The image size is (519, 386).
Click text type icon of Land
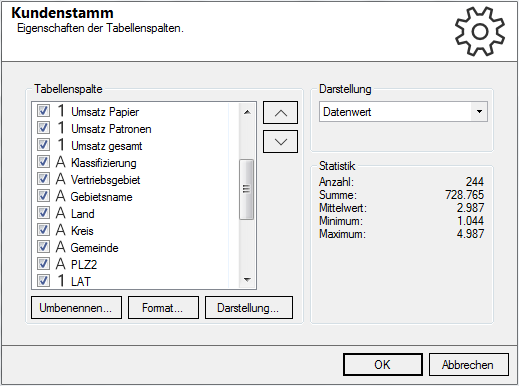[60, 213]
